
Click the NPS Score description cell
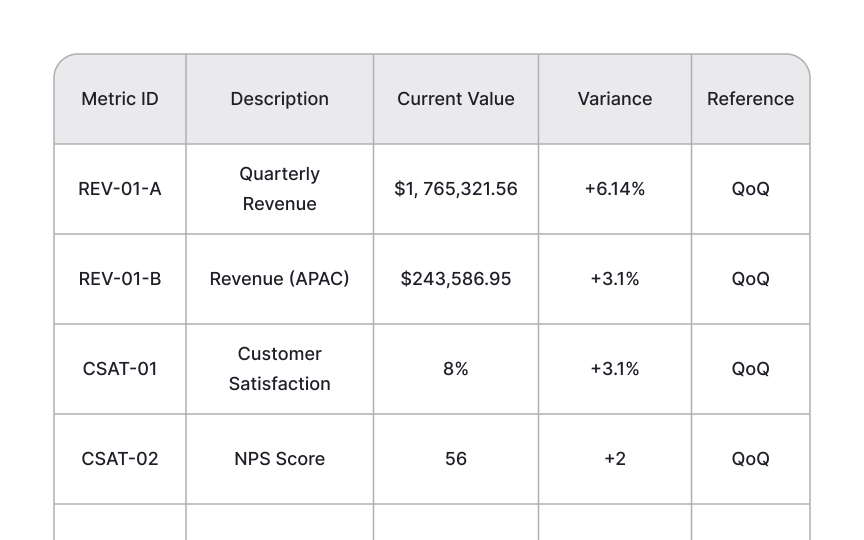click(280, 458)
